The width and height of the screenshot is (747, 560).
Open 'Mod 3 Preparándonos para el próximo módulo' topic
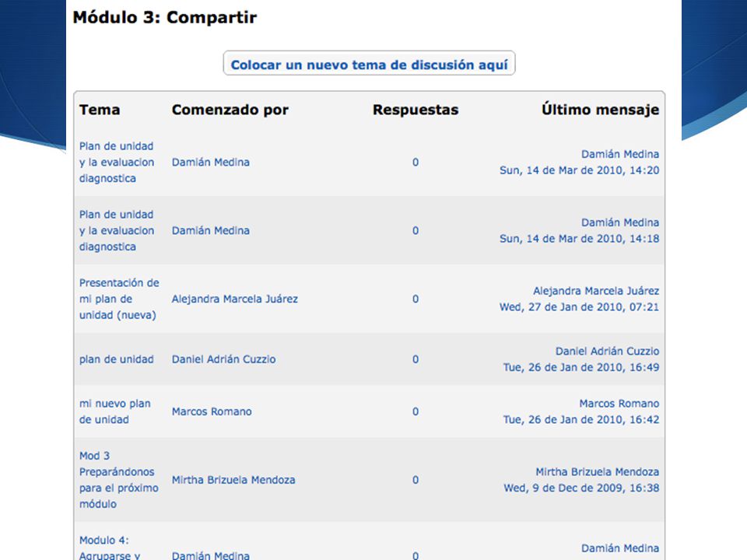pos(118,480)
